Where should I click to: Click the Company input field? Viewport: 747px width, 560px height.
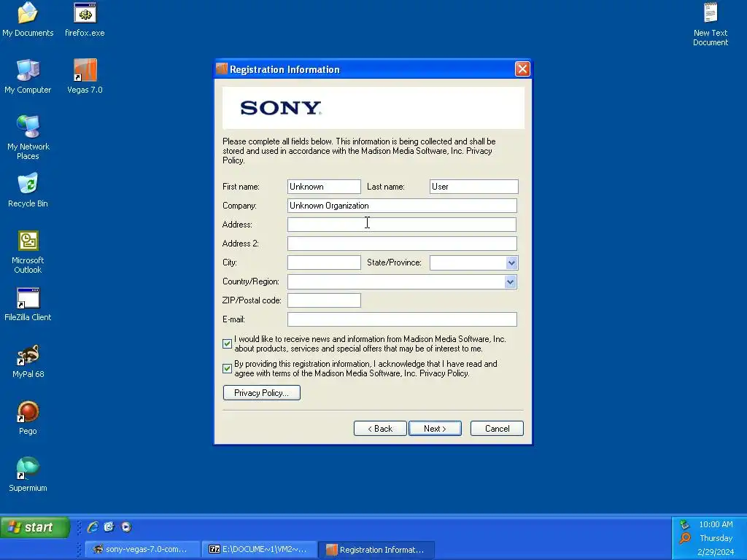pyautogui.click(x=402, y=206)
